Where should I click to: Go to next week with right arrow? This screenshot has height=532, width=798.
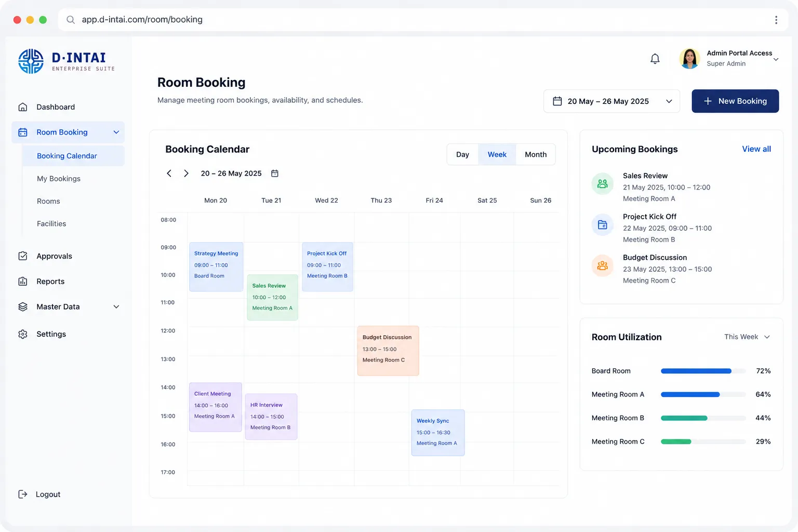[x=186, y=174]
